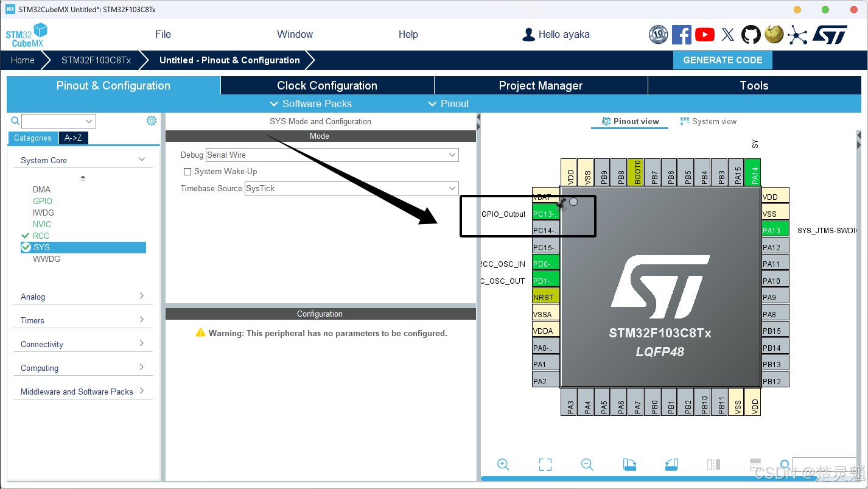This screenshot has height=489, width=868.
Task: Click the GENERATE CODE button
Action: coord(723,60)
